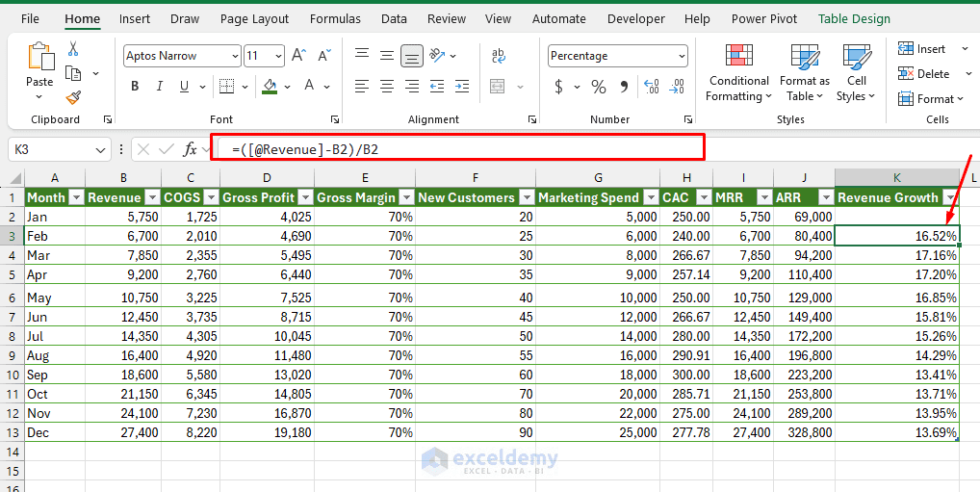The height and width of the screenshot is (492, 980).
Task: Open the Font dialog launcher
Action: pos(335,119)
